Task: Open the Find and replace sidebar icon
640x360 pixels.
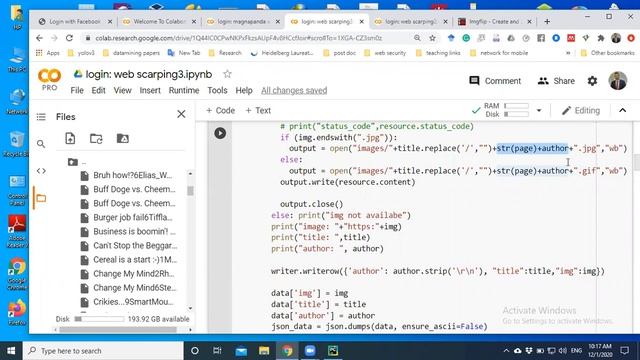Action: click(x=41, y=144)
